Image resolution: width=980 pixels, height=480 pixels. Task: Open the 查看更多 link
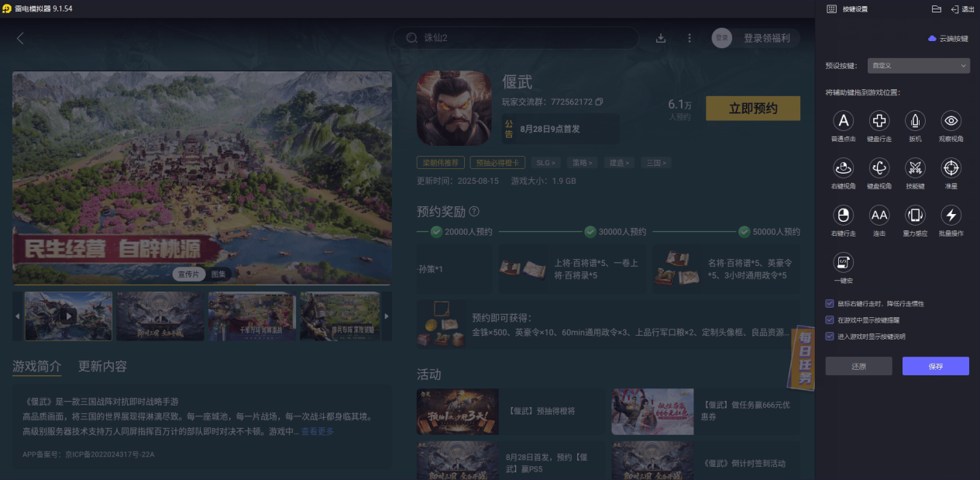[318, 431]
